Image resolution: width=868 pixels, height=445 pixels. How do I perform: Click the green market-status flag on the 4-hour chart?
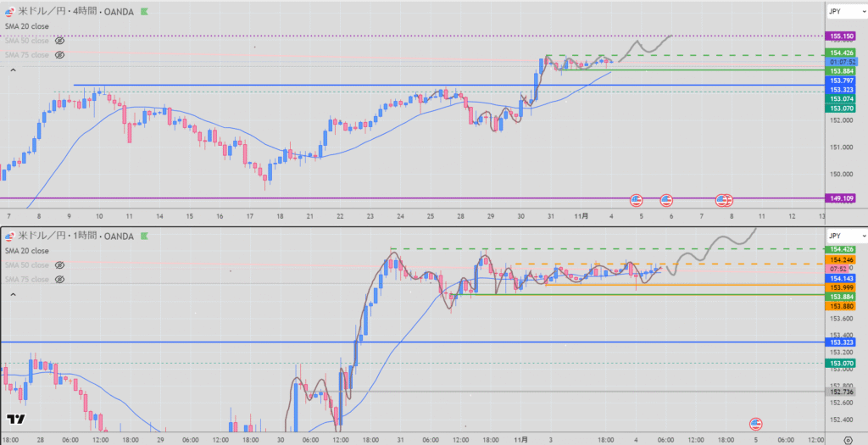point(142,12)
